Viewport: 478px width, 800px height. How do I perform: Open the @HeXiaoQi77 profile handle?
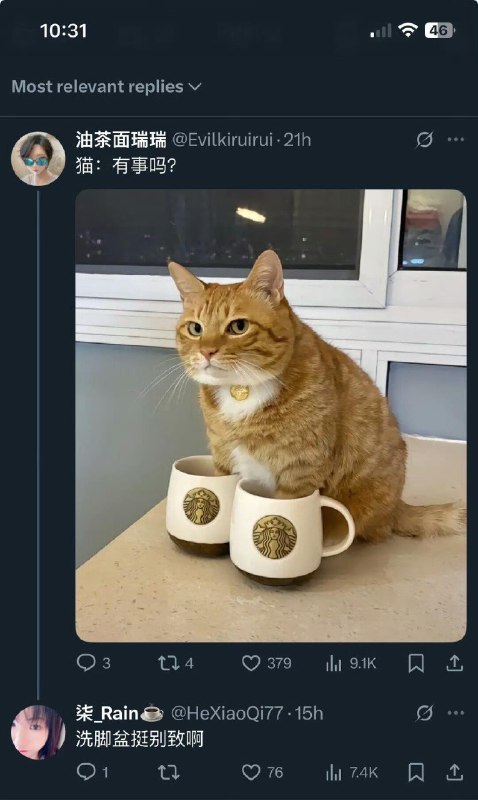click(227, 713)
